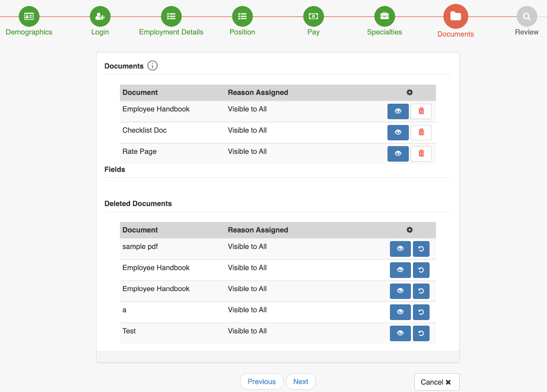547x392 pixels.
Task: Open the gear settings in Deleted Documents table
Action: click(409, 230)
